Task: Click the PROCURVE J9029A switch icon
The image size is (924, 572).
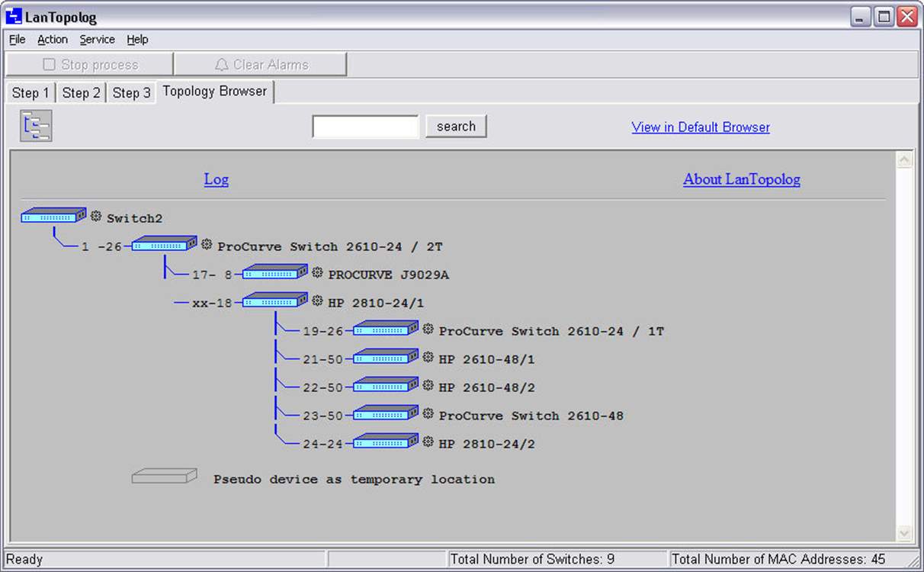Action: (x=275, y=272)
